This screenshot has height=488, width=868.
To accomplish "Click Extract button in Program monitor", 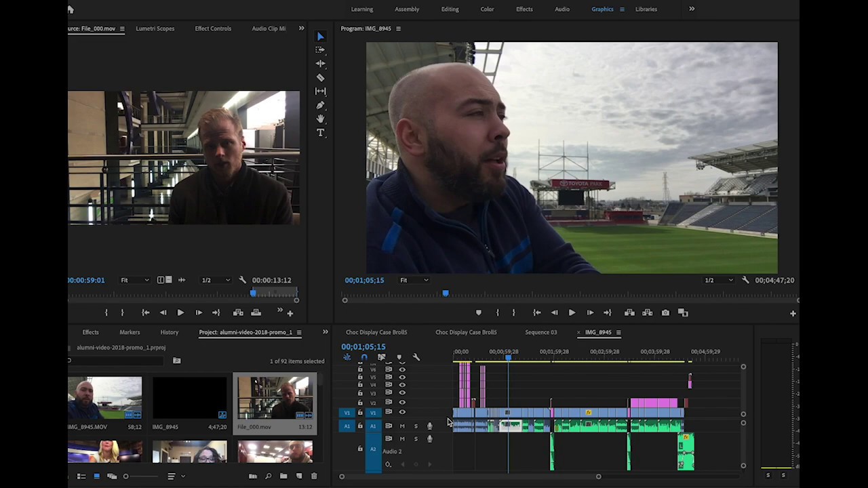I will pyautogui.click(x=647, y=312).
